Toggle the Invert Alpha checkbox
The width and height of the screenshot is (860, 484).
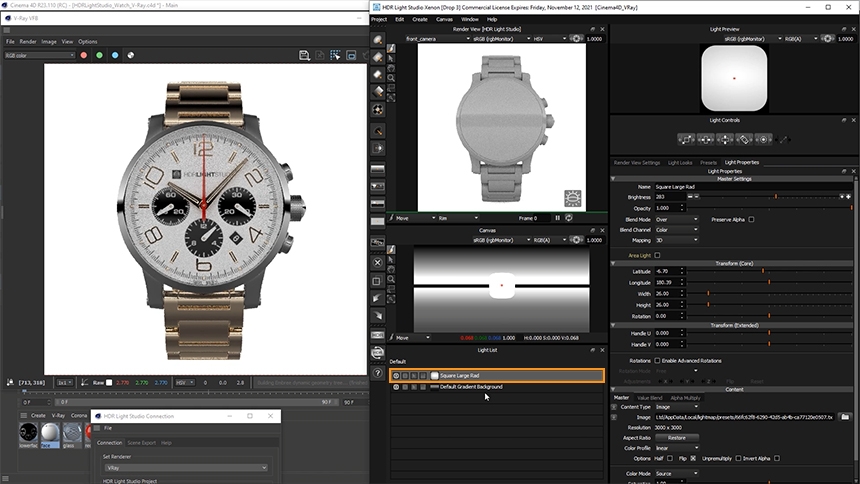tap(777, 458)
